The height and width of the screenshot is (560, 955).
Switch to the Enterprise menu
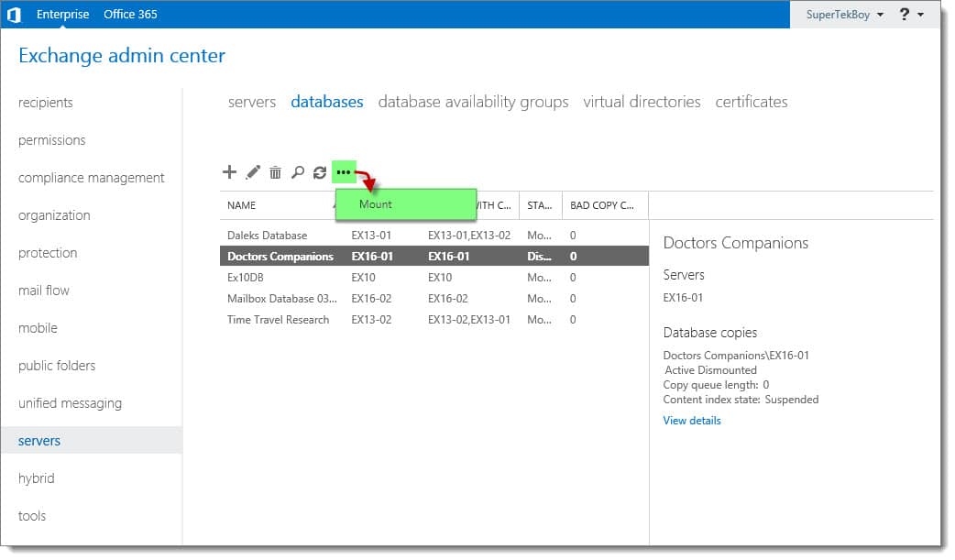click(62, 14)
